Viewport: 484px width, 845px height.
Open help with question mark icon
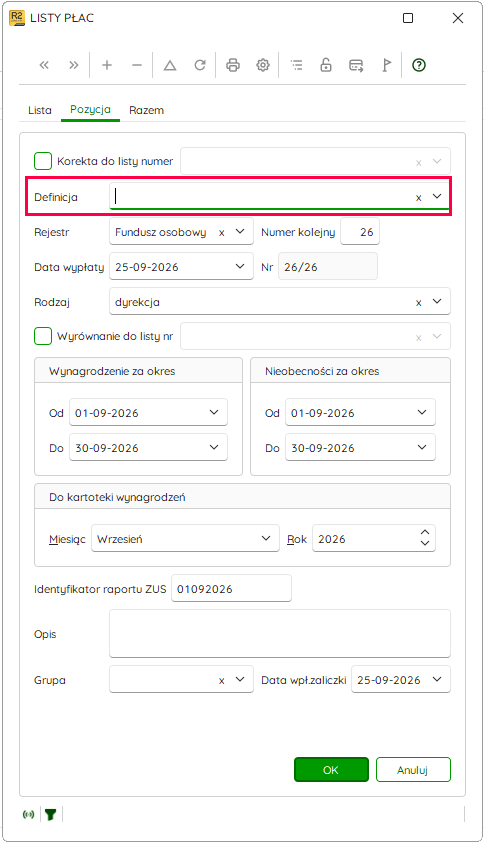(x=419, y=65)
